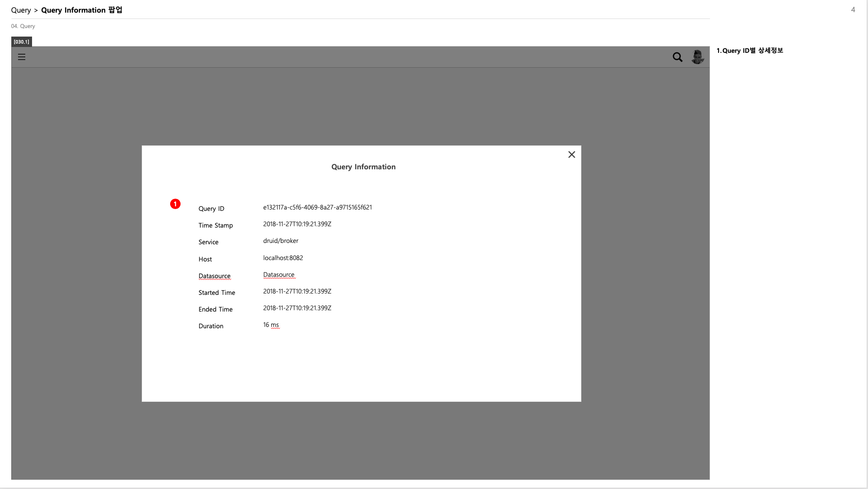Click the Host label
This screenshot has width=868, height=489.
[205, 259]
